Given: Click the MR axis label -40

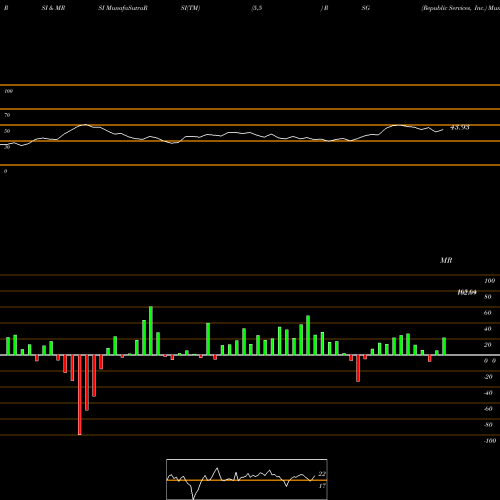Looking at the screenshot, I should [488, 393].
